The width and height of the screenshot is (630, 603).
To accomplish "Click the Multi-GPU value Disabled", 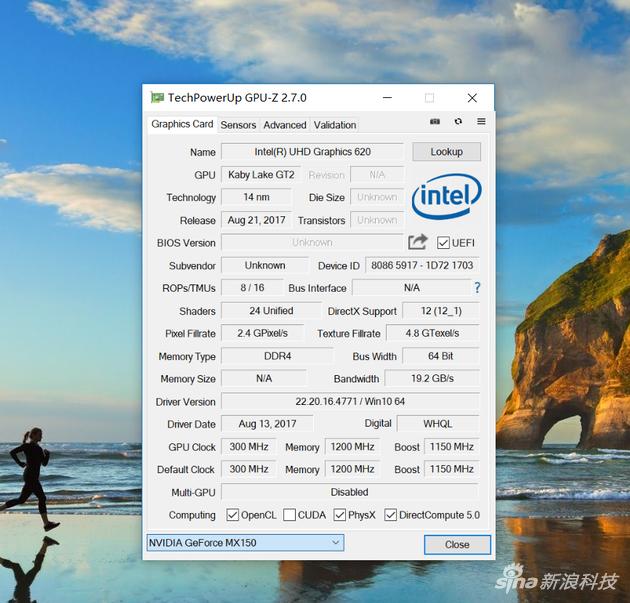I will tap(350, 492).
